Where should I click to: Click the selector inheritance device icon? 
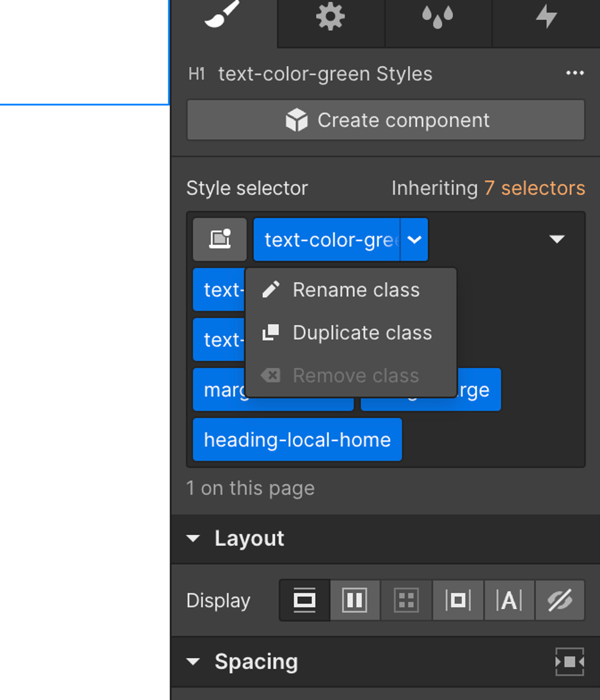[x=220, y=239]
